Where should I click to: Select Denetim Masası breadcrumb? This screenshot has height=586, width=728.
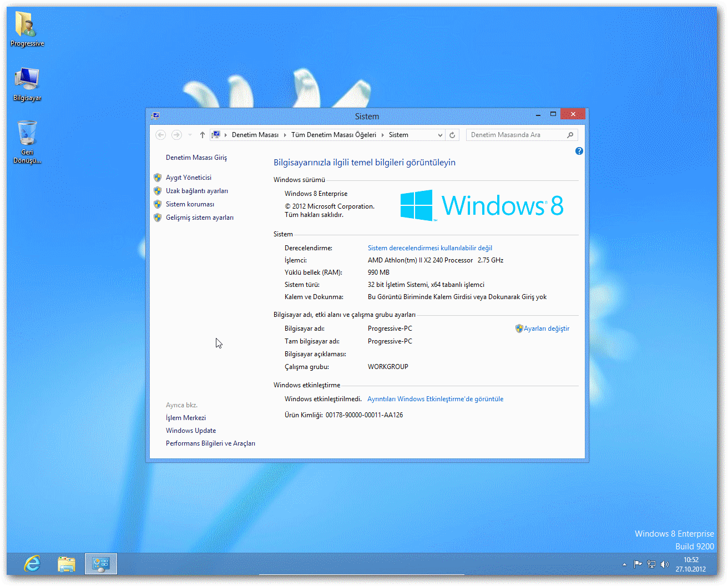255,135
